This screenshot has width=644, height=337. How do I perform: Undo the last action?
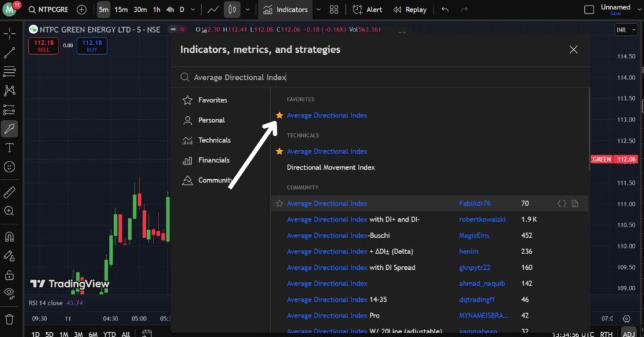pyautogui.click(x=445, y=9)
